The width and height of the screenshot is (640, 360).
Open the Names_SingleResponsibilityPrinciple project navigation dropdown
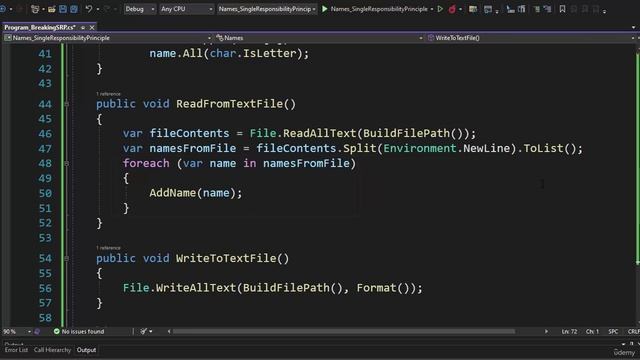click(108, 38)
